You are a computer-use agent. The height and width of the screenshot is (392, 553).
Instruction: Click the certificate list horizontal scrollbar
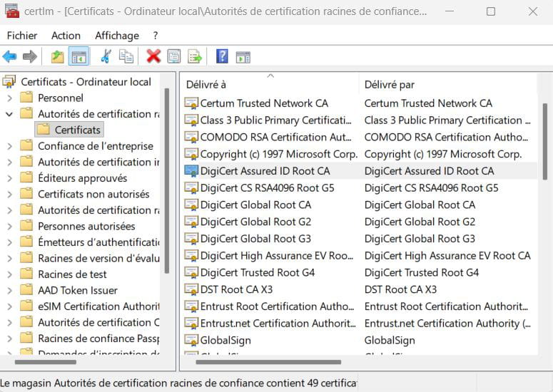click(x=268, y=362)
